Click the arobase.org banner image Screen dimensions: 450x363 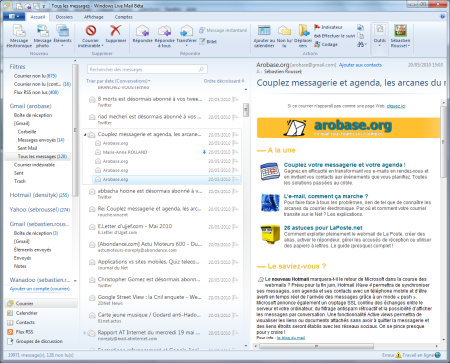[349, 128]
